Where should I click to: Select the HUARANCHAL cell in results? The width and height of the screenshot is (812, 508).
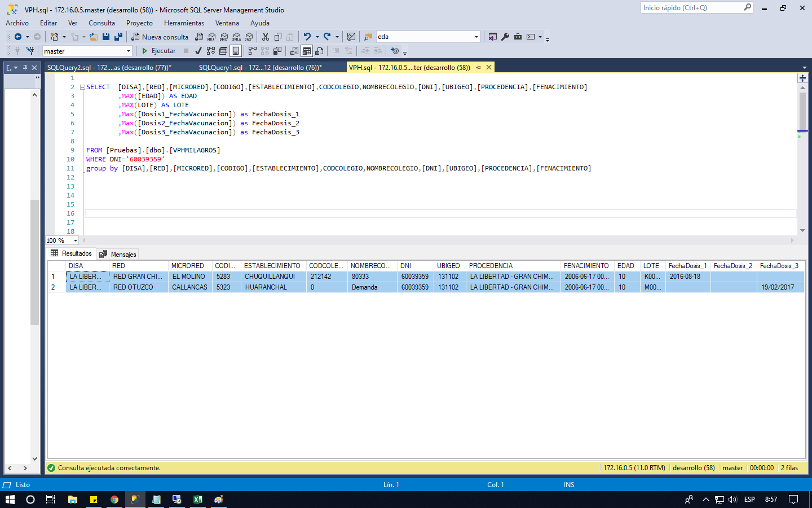(273, 287)
